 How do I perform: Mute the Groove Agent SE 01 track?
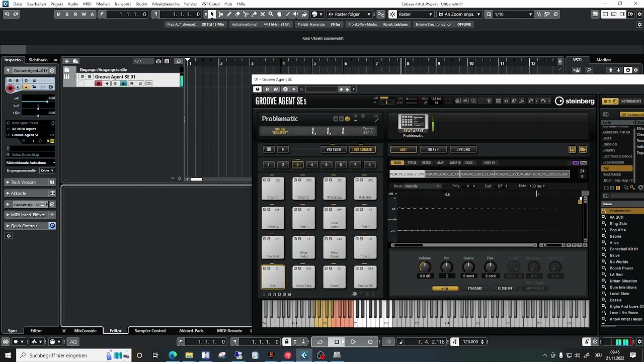tap(83, 77)
